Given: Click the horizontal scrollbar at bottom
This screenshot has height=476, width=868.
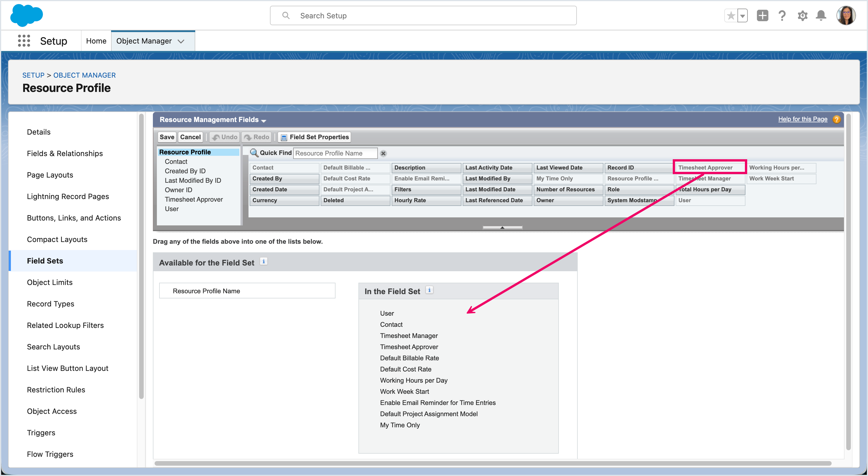Looking at the screenshot, I should coord(493,463).
